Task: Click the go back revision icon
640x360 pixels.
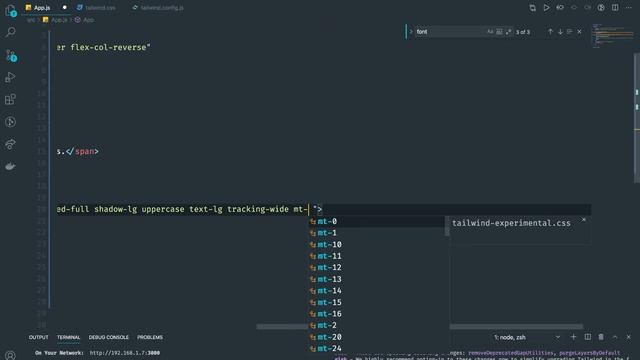Action: point(560,8)
